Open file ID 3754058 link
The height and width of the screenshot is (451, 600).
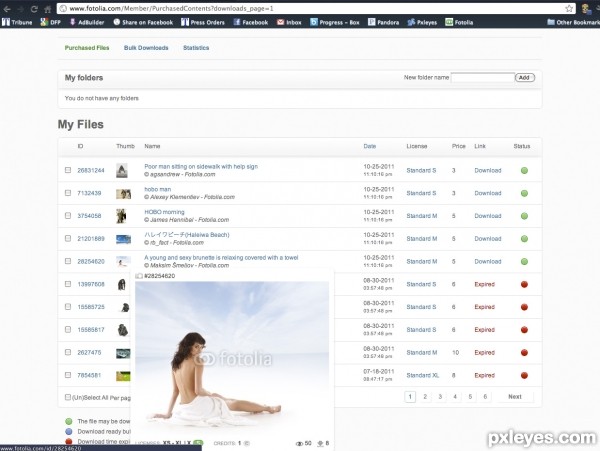(x=89, y=216)
